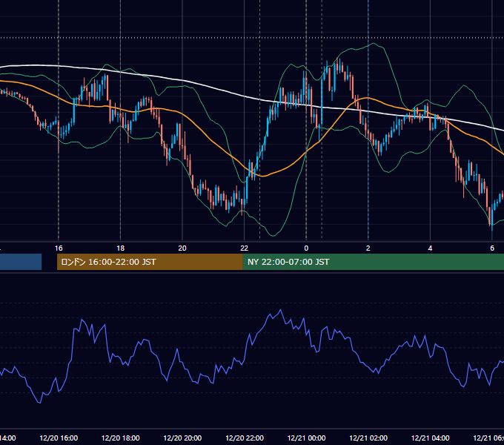
Task: Click the blue session bar left of London
Action: click(x=21, y=262)
